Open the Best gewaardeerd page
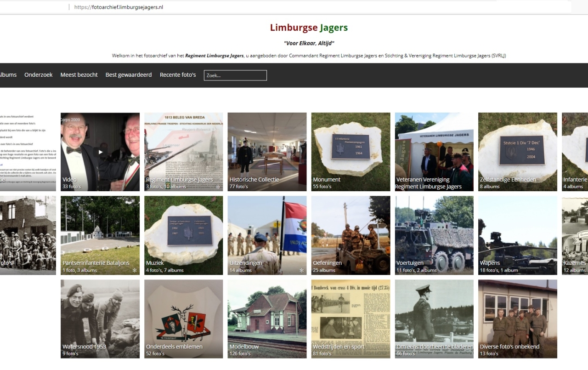The width and height of the screenshot is (588, 370). (128, 74)
